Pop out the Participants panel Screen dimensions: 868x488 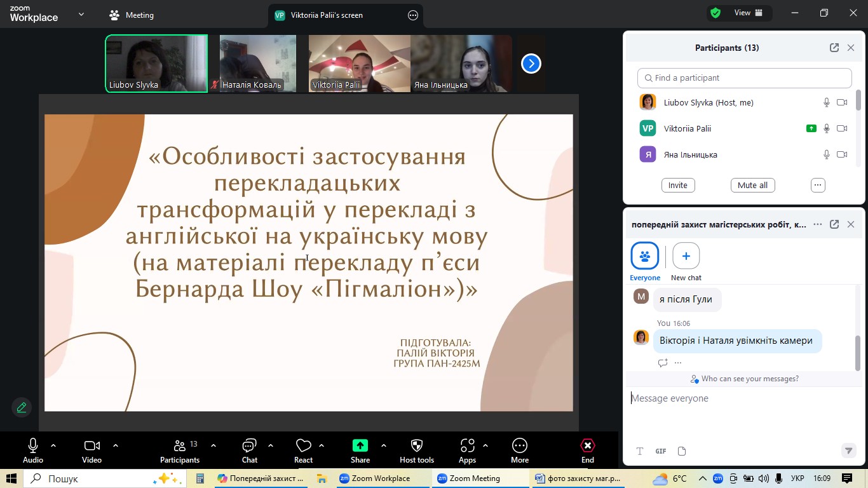point(834,48)
